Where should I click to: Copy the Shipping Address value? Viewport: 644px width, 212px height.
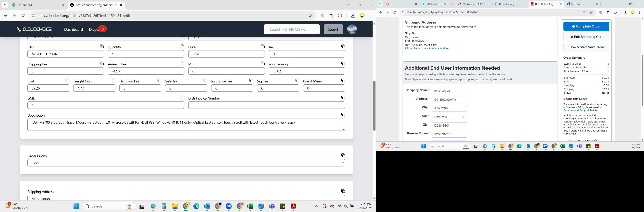pos(343,191)
